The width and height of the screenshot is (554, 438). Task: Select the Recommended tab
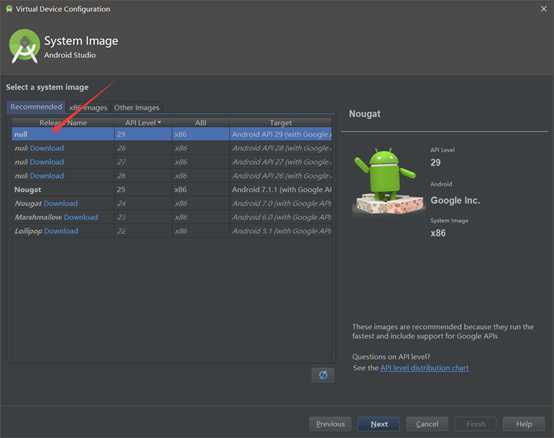[x=36, y=107]
